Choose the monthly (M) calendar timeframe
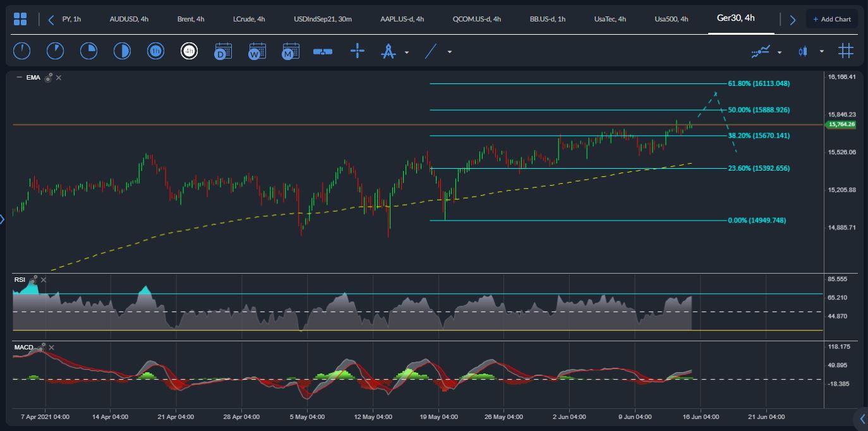Screen dimensions: 868x431 (290, 51)
